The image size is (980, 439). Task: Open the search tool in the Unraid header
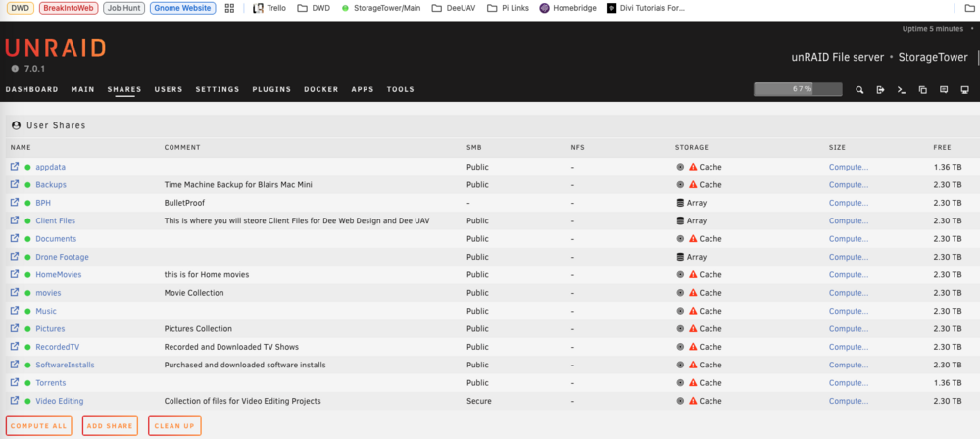tap(859, 90)
